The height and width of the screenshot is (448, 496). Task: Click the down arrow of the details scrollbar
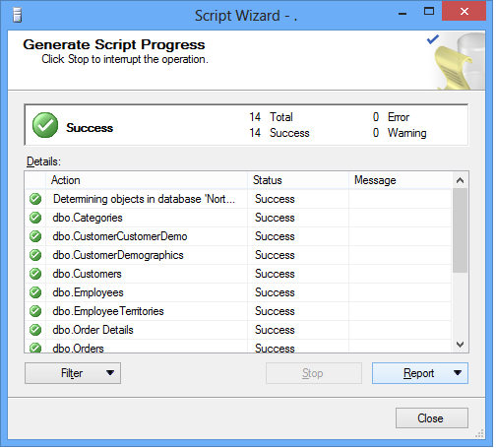click(461, 345)
